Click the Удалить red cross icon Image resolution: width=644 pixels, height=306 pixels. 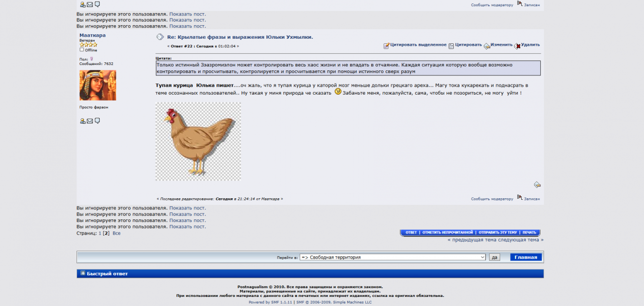click(517, 46)
